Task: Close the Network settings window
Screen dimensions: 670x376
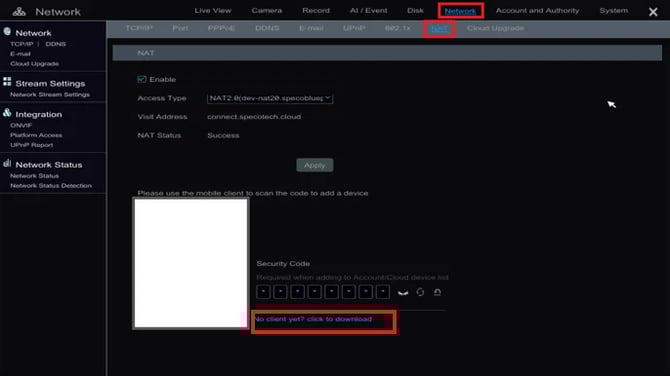Action: coord(653,12)
